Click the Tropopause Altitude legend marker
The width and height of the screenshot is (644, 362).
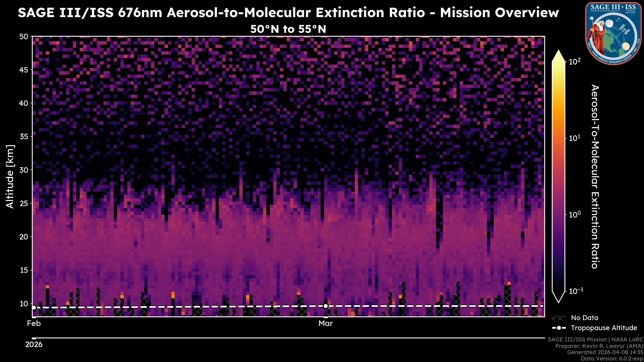[x=559, y=328]
